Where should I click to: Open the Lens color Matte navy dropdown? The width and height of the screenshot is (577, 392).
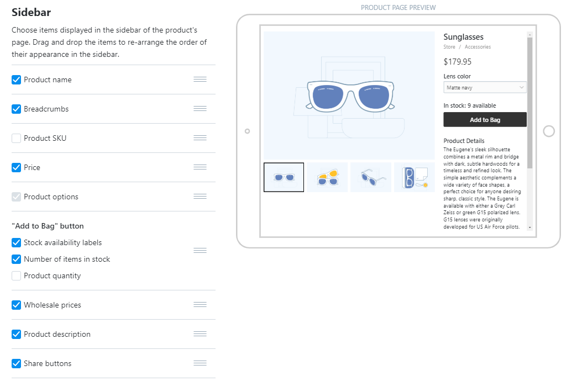[485, 88]
